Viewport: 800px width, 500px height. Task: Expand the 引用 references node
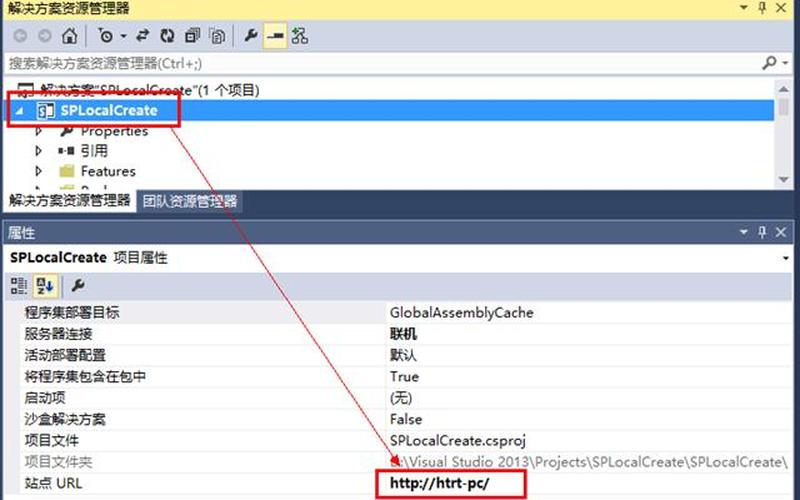39,151
